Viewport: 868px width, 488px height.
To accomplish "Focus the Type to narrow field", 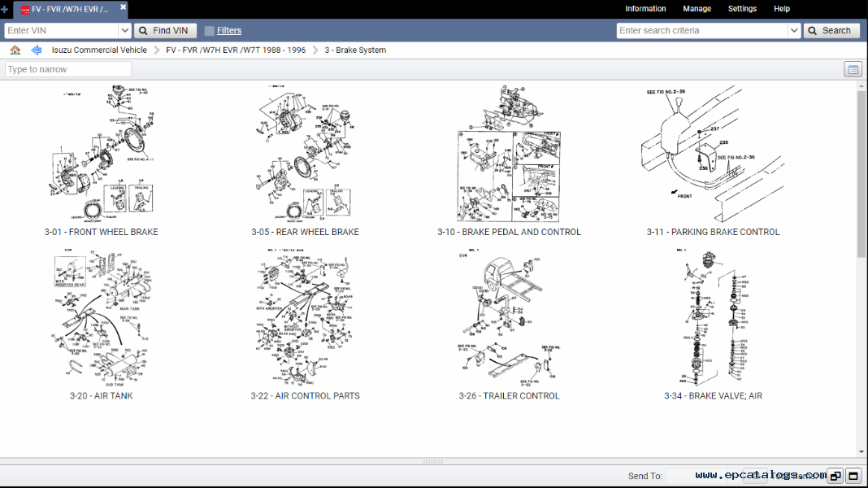I will click(x=68, y=69).
